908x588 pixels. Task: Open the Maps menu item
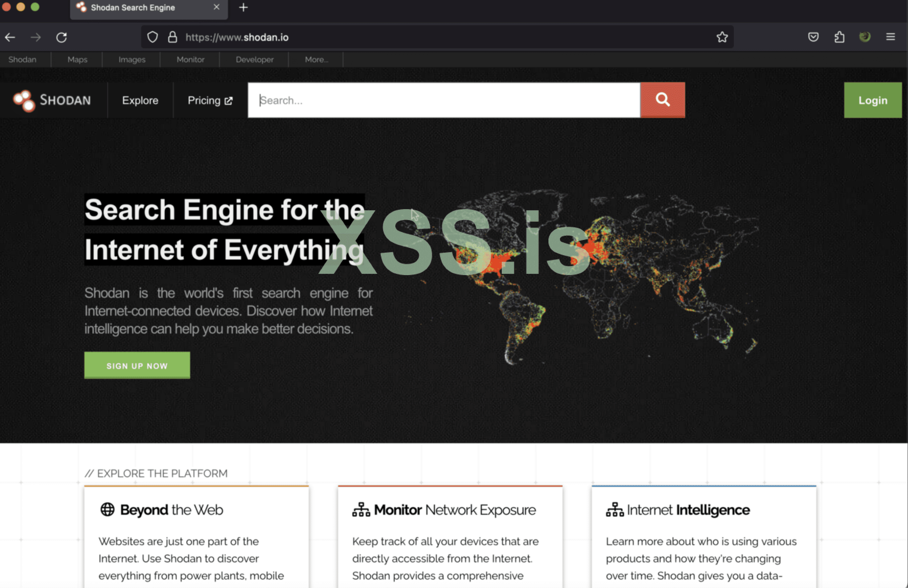[78, 60]
